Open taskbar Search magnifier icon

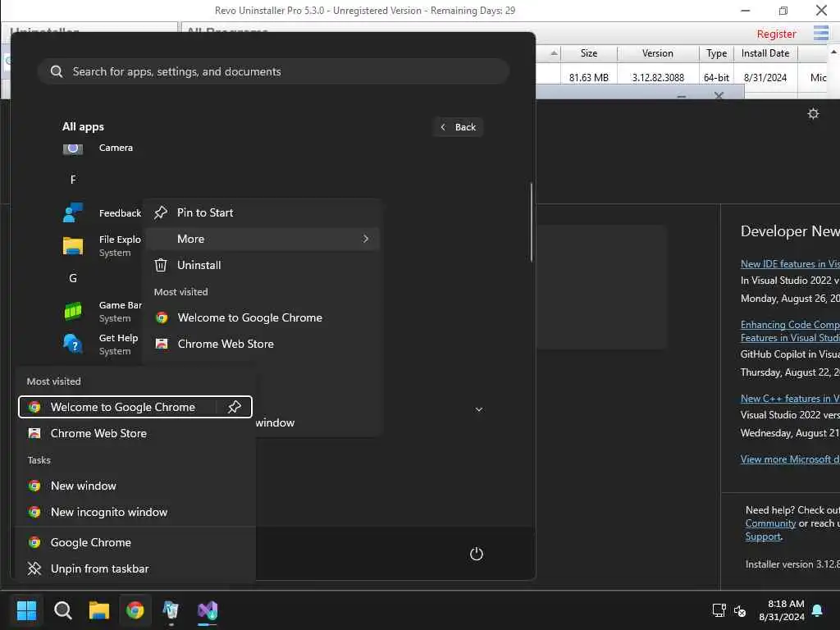(x=62, y=609)
